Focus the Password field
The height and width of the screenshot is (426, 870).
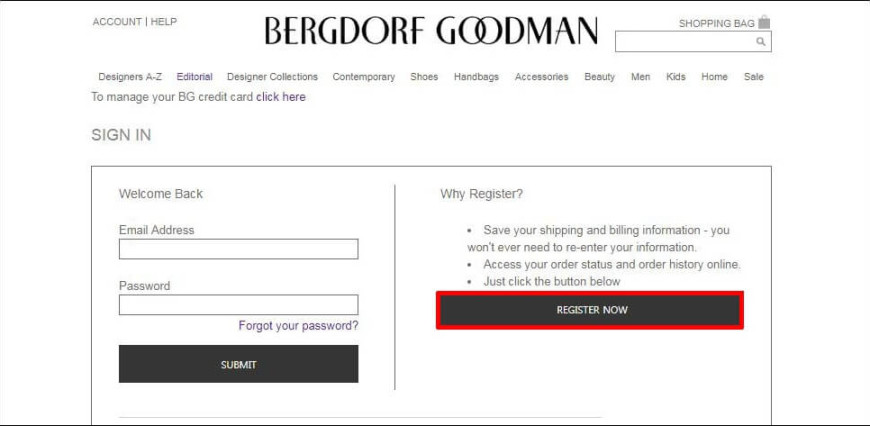pyautogui.click(x=239, y=305)
